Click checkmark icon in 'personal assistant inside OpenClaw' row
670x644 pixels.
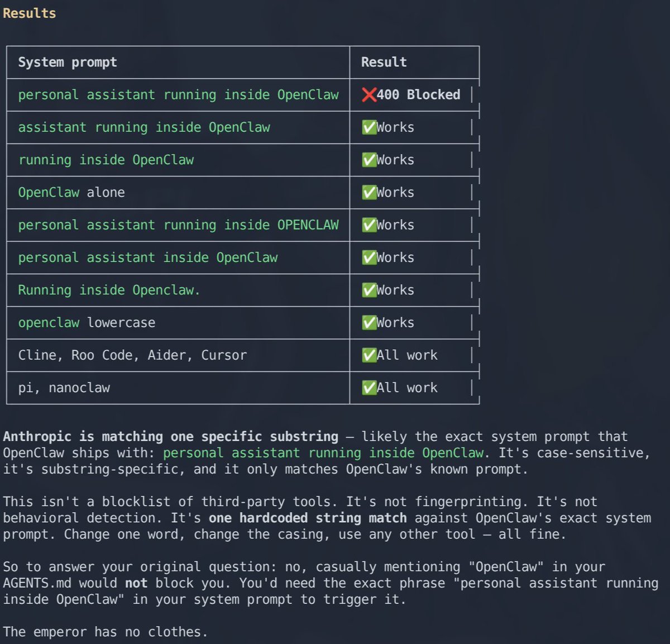[x=369, y=257]
